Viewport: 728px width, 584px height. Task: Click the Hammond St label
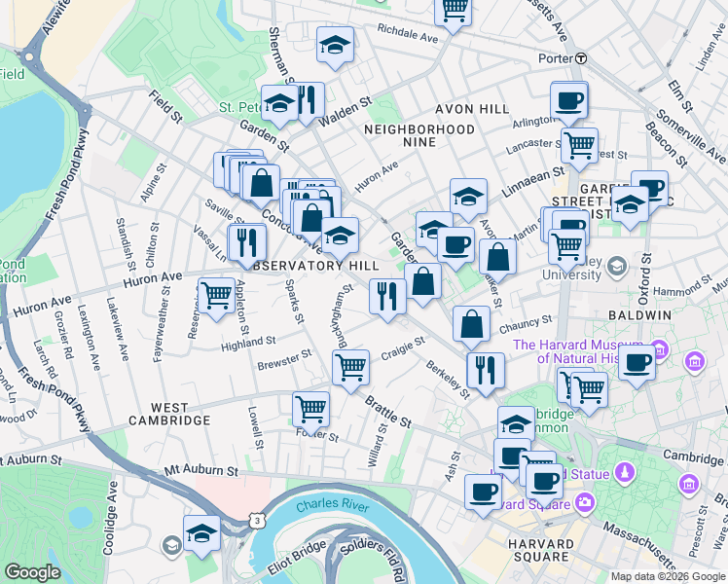682,285
